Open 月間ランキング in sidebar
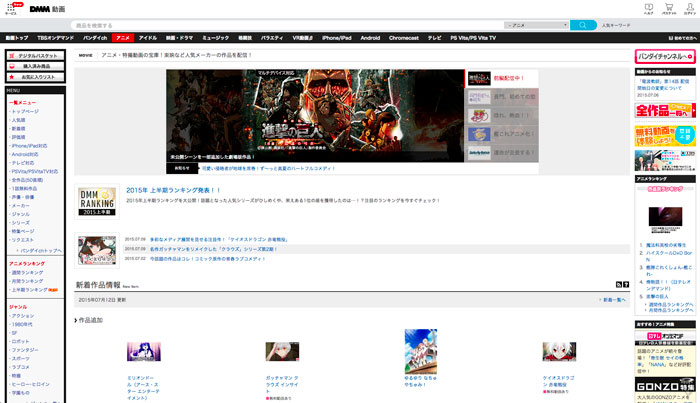The width and height of the screenshot is (700, 403). click(27, 281)
